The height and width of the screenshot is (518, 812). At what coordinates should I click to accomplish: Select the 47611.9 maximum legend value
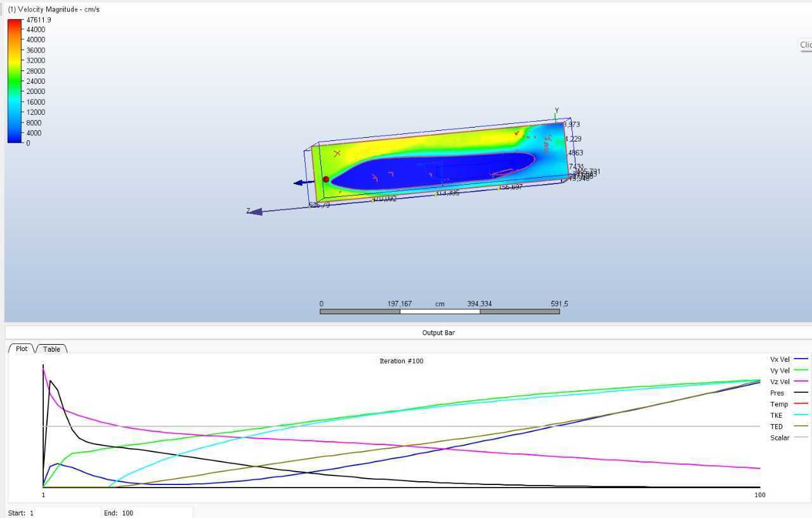coord(39,20)
